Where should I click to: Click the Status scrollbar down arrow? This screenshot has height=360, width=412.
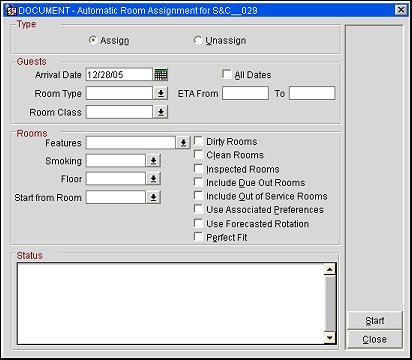click(x=330, y=338)
